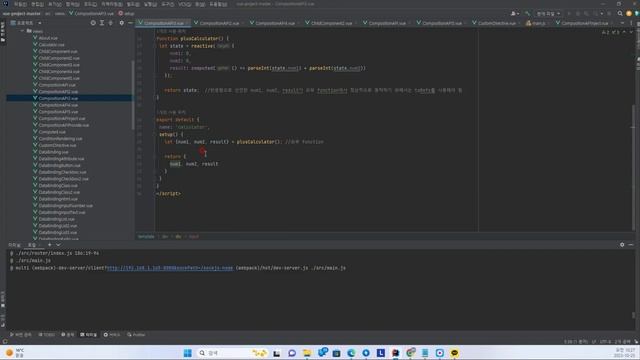Select CompositionAPI.vue in project tree
Viewport: 640px width, 360px height.
[57, 85]
